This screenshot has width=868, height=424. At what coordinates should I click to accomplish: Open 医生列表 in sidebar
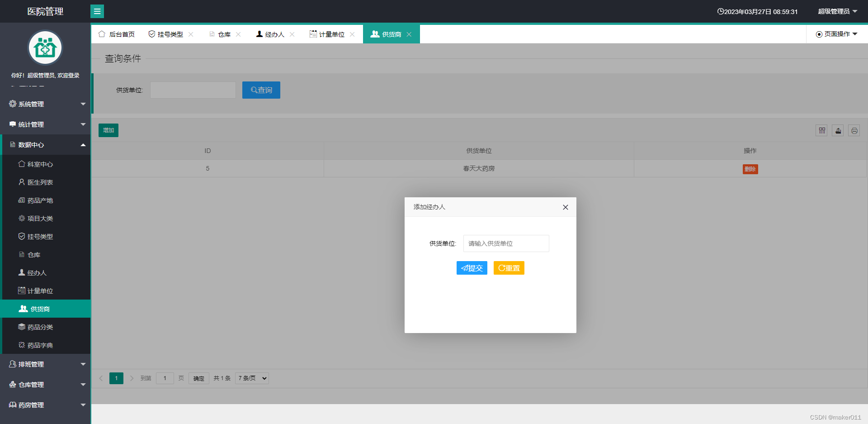click(46, 182)
